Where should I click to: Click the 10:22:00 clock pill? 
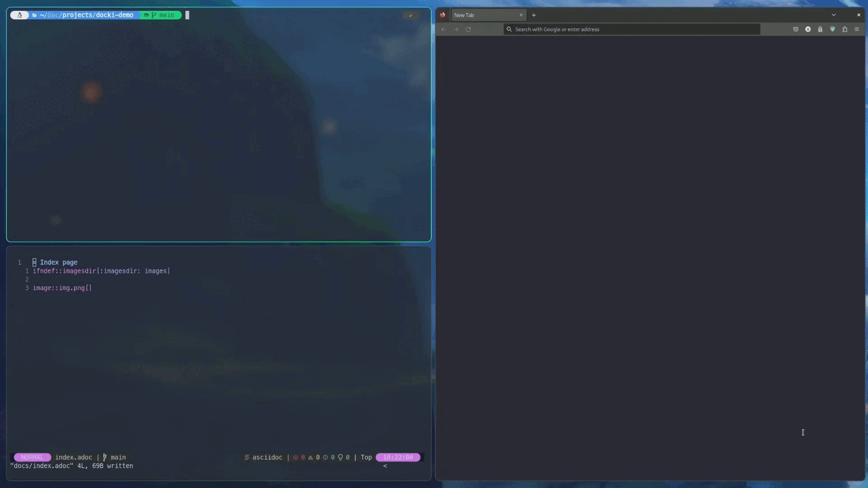397,457
